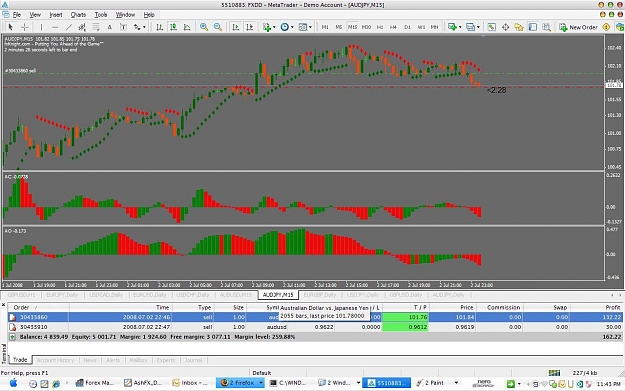Toggle the Data Window

point(505,27)
